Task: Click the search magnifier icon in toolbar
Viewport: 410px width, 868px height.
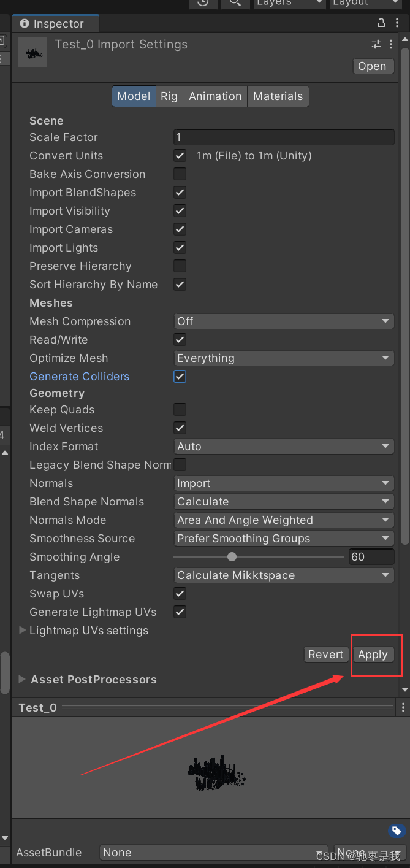Action: [235, 4]
